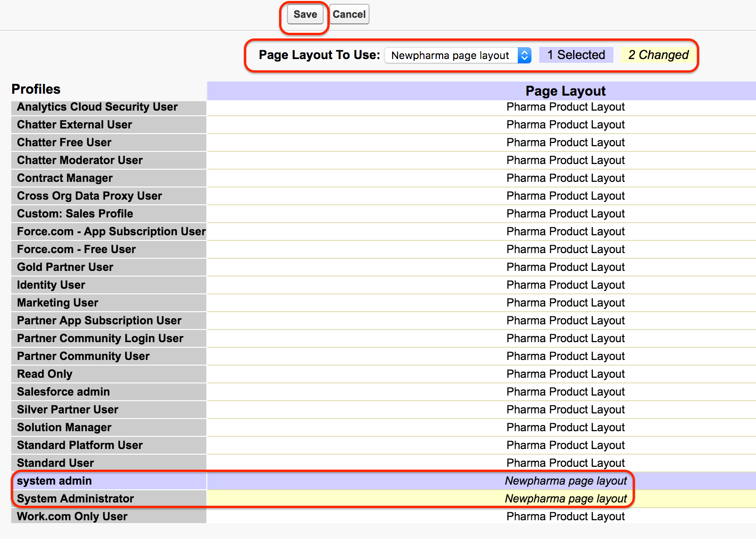Select the Analytics Cloud Security User row
The image size is (756, 539).
[x=97, y=107]
